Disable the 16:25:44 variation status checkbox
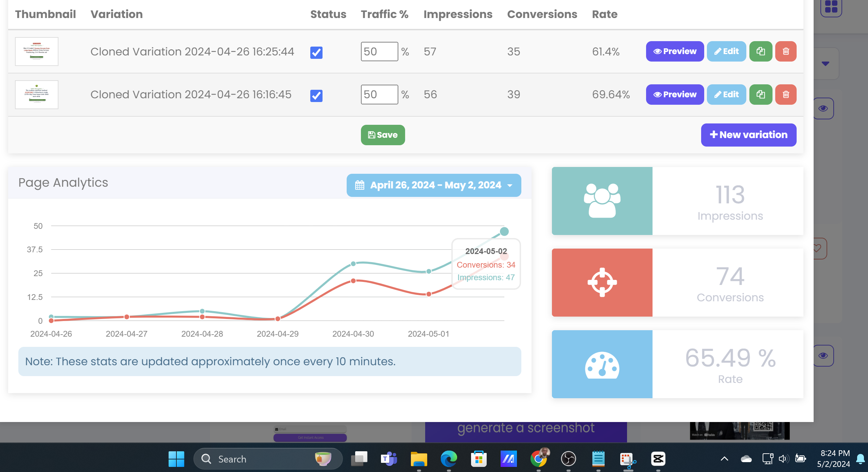The image size is (868, 472). (x=316, y=53)
